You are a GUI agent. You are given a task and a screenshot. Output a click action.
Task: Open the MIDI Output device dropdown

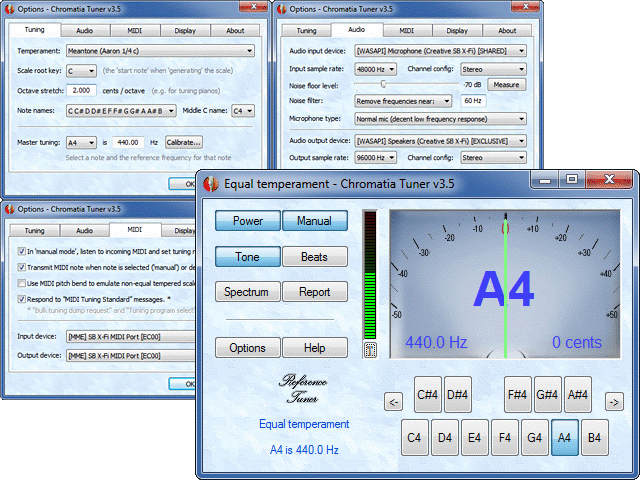[x=131, y=356]
